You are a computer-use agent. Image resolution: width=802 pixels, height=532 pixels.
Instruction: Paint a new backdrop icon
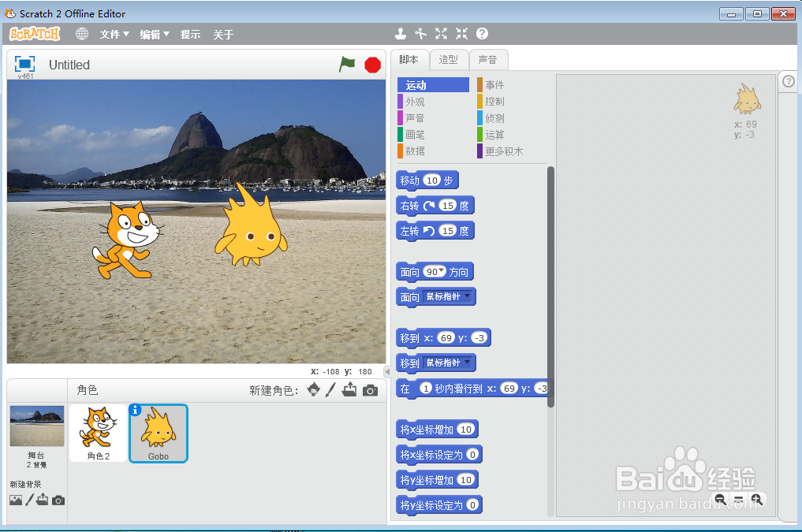click(30, 500)
